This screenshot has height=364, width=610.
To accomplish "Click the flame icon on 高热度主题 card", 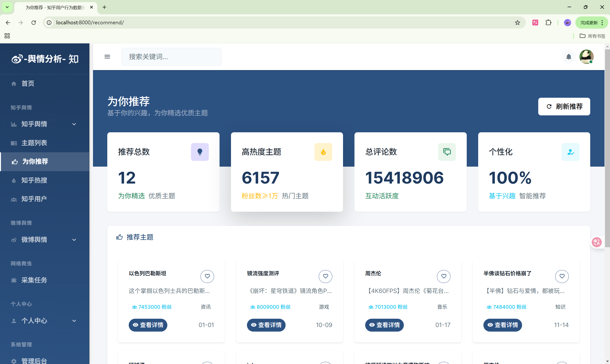I will (323, 152).
